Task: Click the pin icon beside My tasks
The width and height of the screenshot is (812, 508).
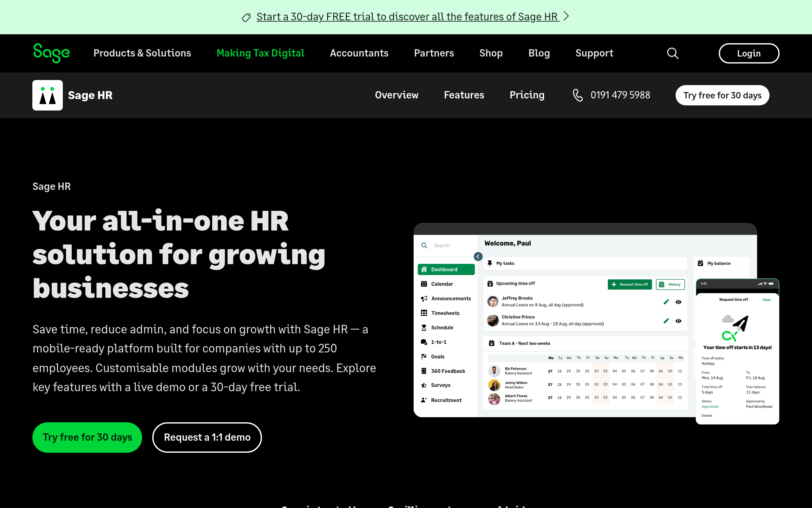Action: [489, 263]
